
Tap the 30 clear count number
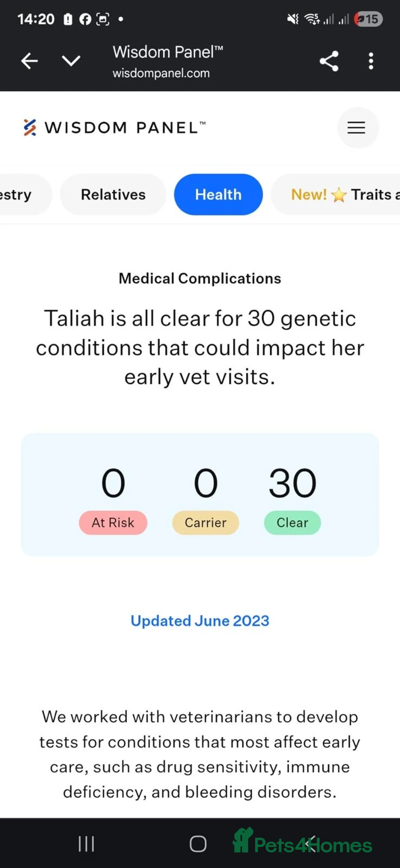pos(292,483)
